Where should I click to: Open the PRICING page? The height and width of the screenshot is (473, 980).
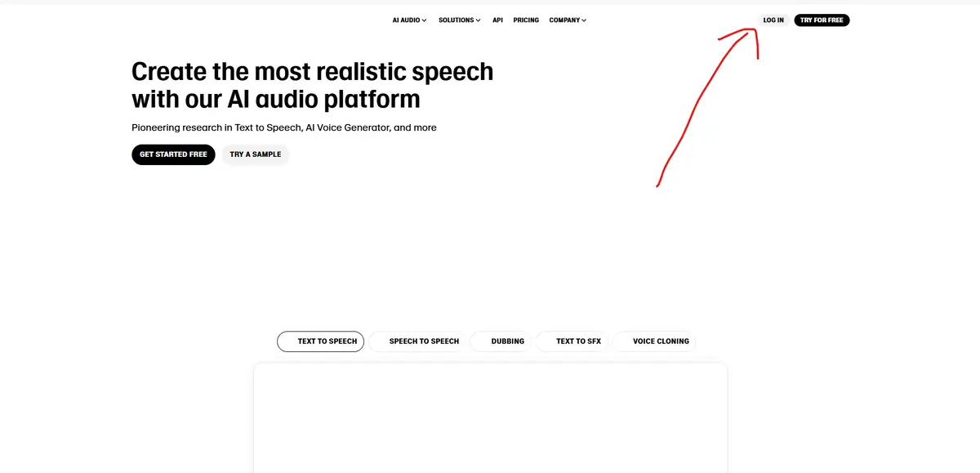point(526,20)
